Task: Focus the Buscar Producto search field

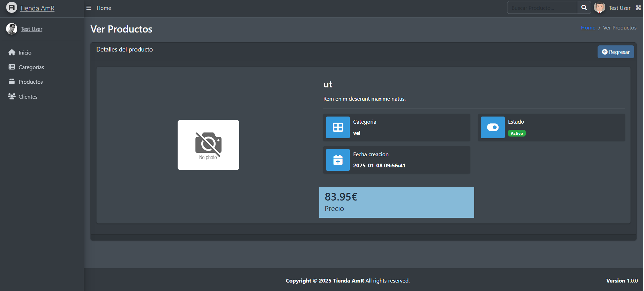Action: 542,7
